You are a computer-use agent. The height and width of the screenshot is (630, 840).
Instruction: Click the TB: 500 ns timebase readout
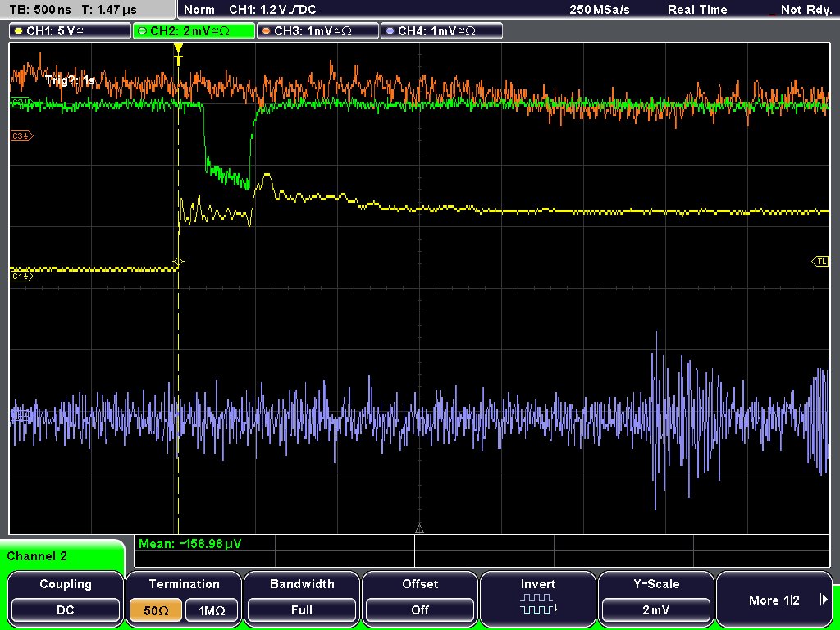coord(40,10)
